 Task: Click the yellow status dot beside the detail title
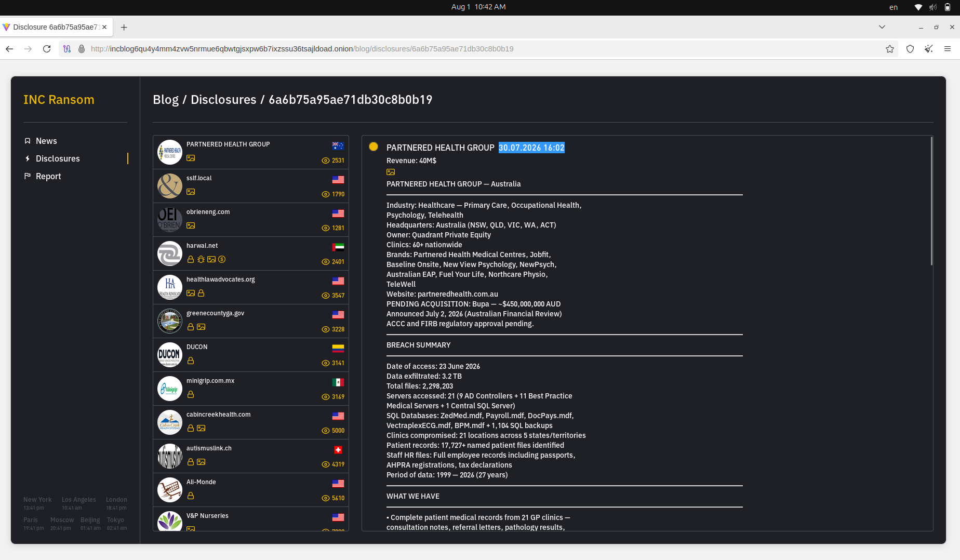point(374,146)
